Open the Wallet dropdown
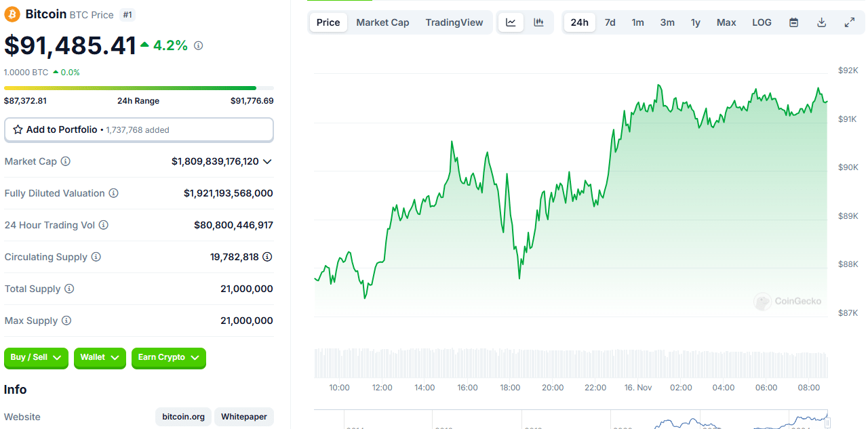 click(100, 358)
